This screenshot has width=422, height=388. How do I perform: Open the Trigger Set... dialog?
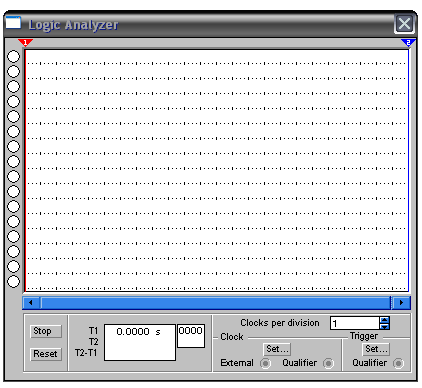coord(376,349)
